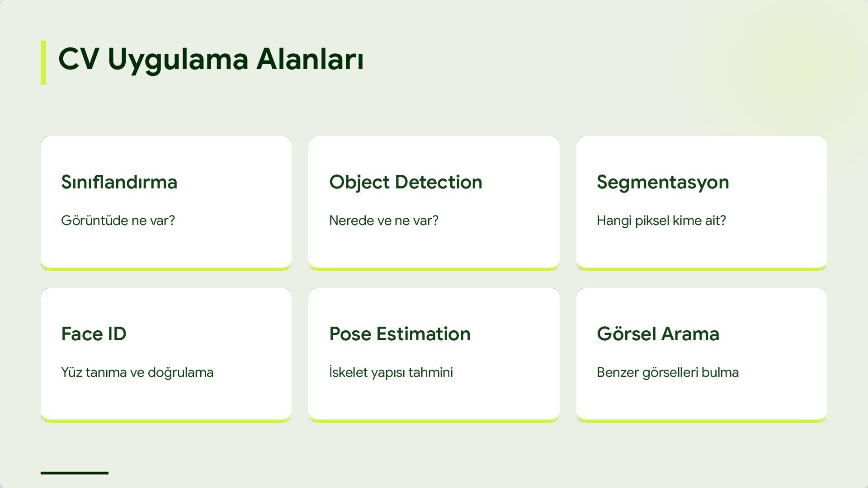
Task: Click the 'Yüz tanıma ve doğrulama' description
Action: coord(137,372)
